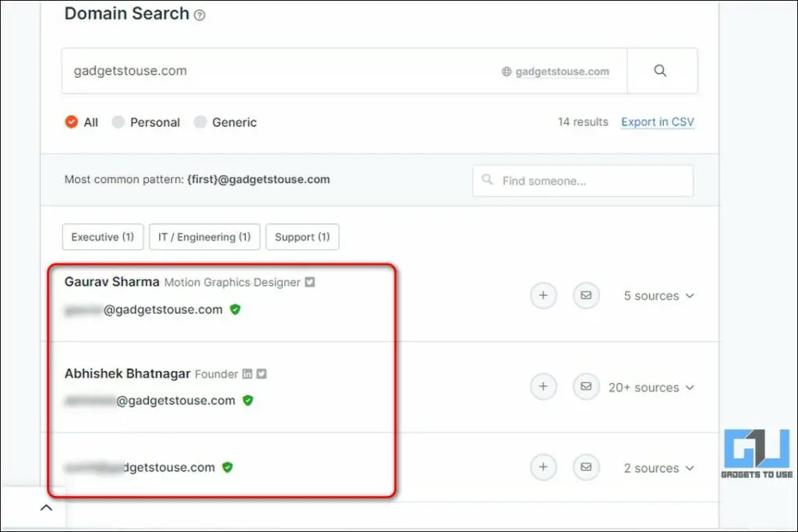Open the Executive (1) filter

click(x=102, y=237)
